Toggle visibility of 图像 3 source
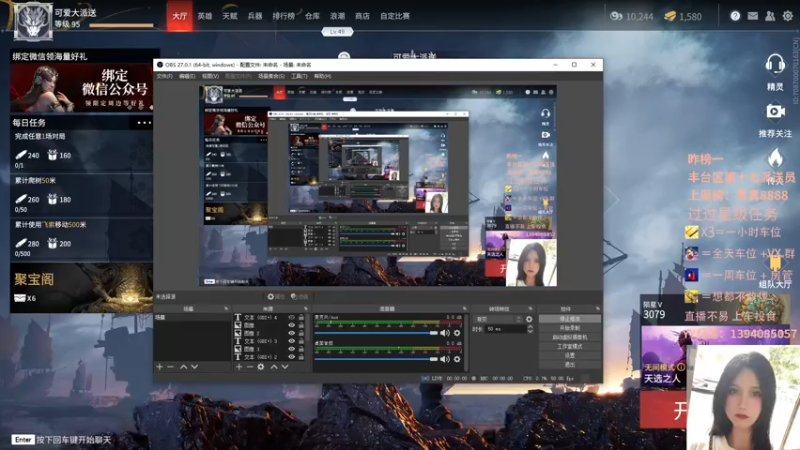Screen dimensions: 800x450 point(291,349)
